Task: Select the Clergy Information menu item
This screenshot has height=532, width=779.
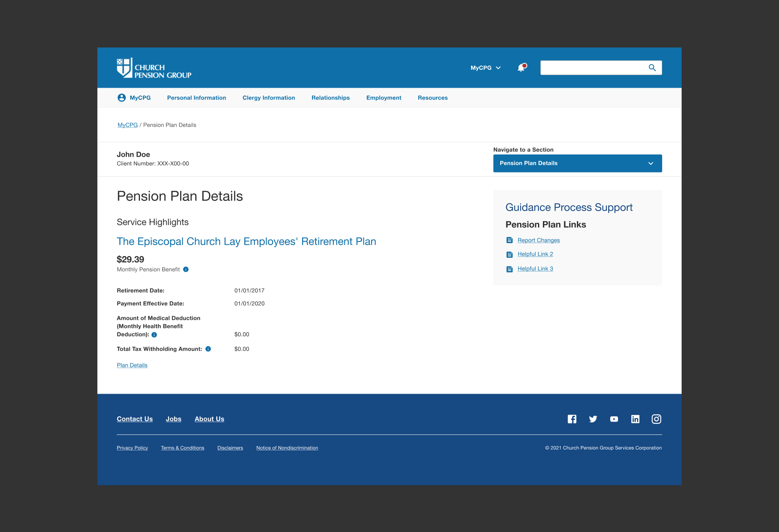Action: click(269, 98)
